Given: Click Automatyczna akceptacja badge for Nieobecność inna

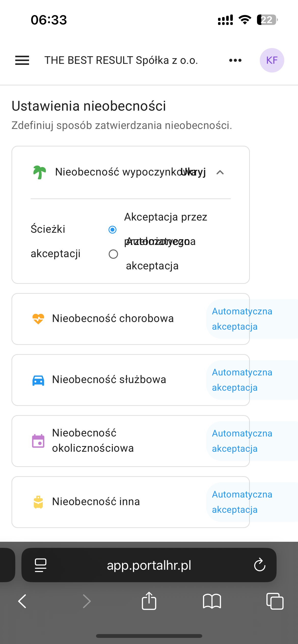Looking at the screenshot, I should pyautogui.click(x=242, y=502).
